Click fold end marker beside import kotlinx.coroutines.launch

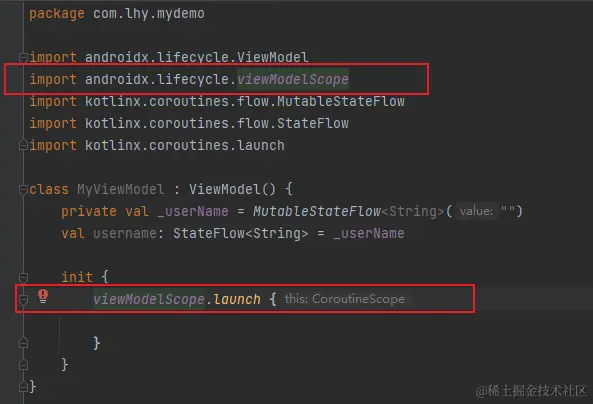(x=23, y=145)
